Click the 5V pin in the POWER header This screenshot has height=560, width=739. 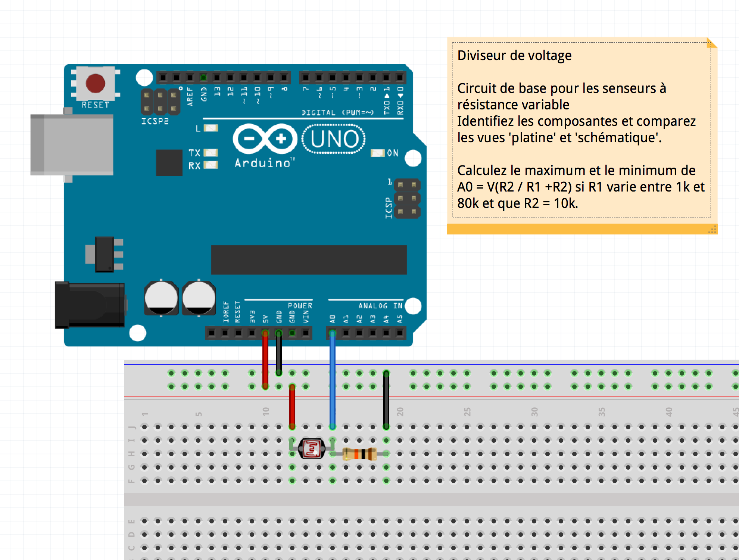(x=266, y=332)
